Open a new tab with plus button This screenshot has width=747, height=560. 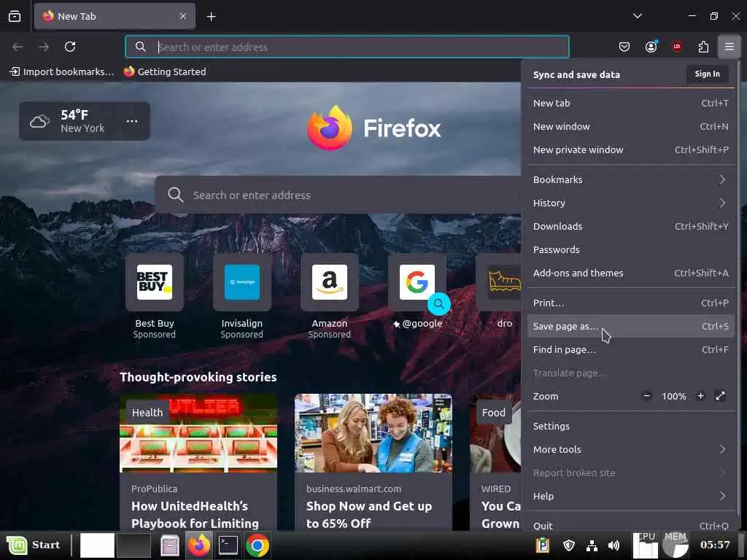coord(211,17)
